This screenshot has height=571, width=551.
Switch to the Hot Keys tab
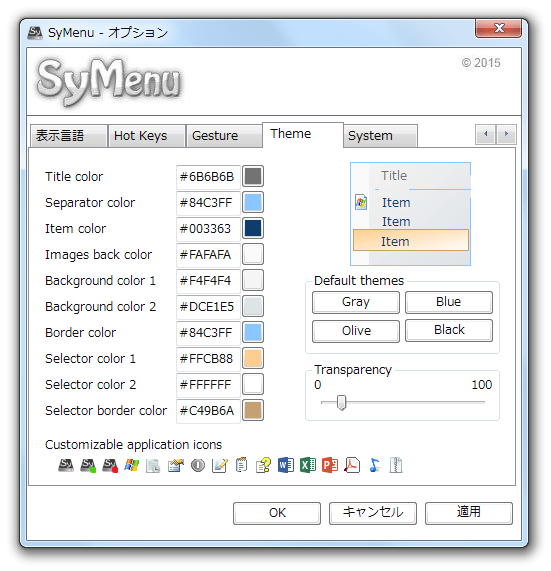(147, 135)
